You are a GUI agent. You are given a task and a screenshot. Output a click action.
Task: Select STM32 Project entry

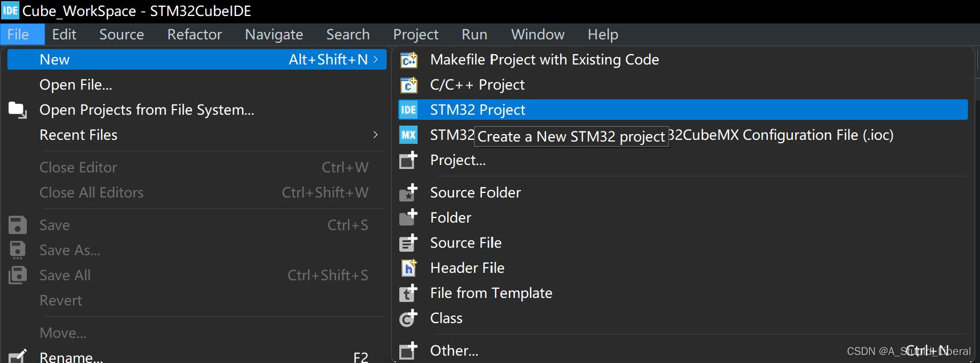coord(683,110)
